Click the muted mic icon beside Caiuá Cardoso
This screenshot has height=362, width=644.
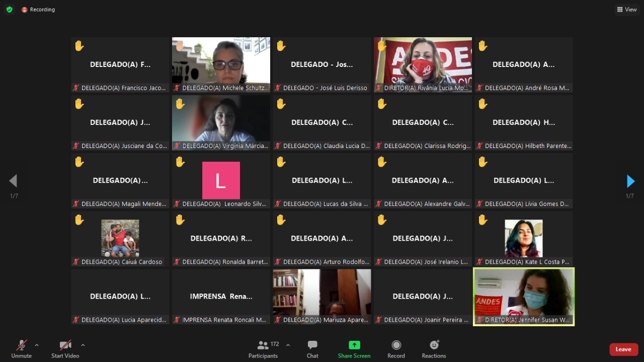pyautogui.click(x=76, y=262)
